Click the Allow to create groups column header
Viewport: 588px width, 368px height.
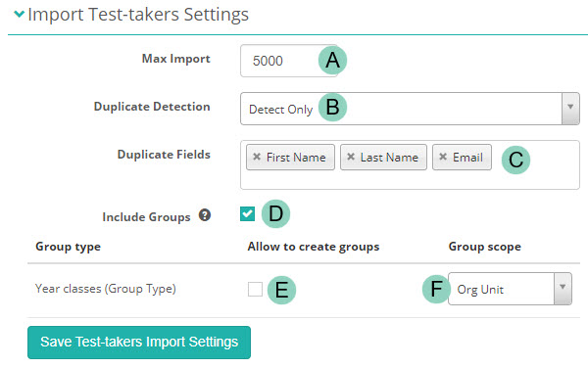pyautogui.click(x=314, y=247)
